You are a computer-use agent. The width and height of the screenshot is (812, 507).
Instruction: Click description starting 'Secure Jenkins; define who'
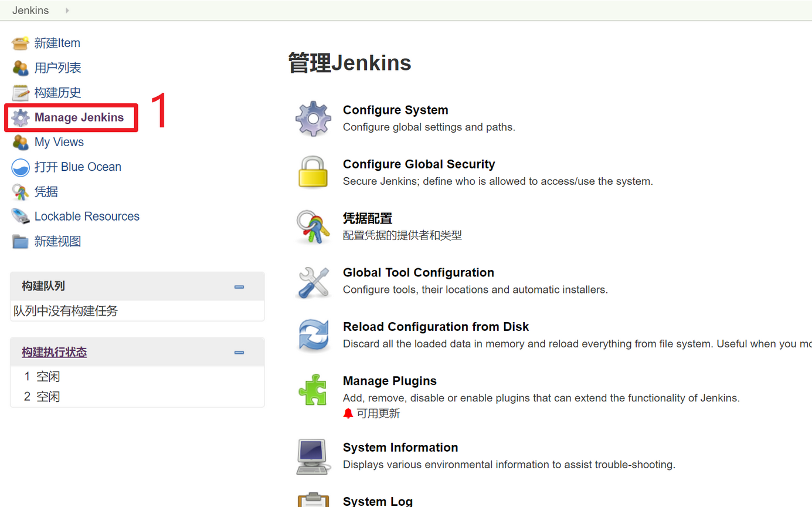[x=498, y=181]
